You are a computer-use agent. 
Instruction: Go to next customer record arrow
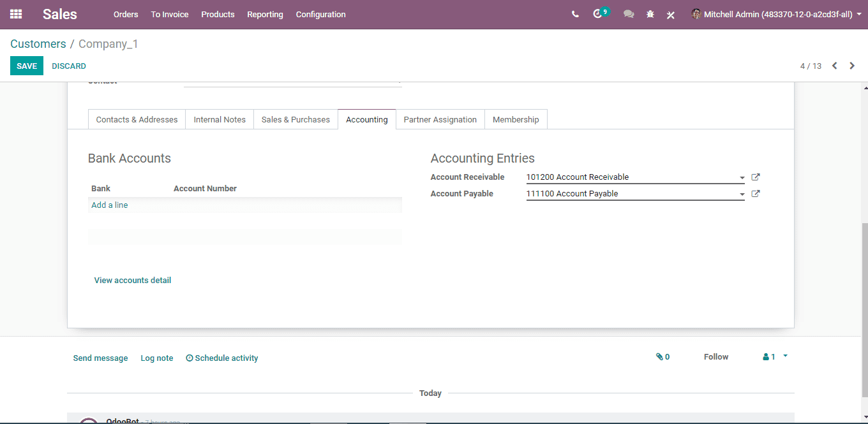(852, 66)
